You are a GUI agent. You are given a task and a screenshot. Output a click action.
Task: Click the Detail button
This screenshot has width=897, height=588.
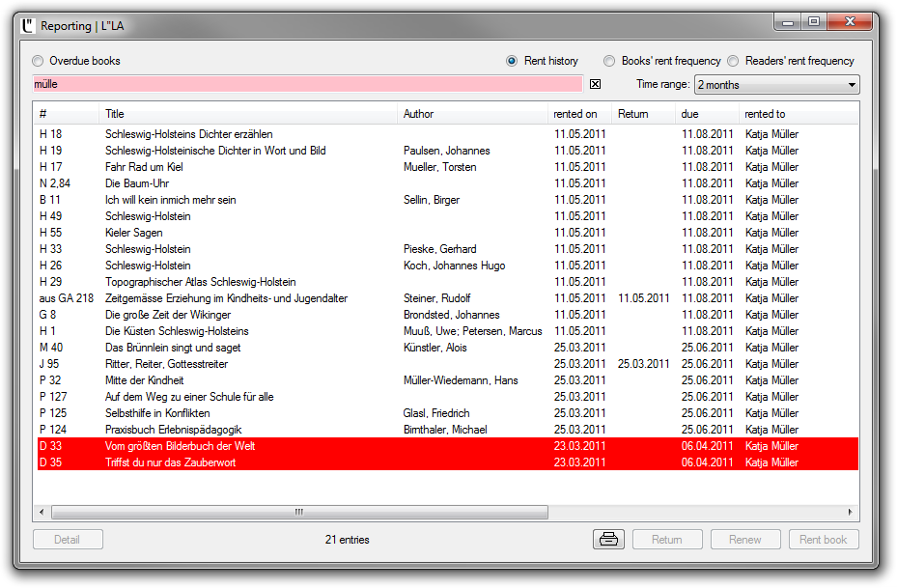pos(68,540)
